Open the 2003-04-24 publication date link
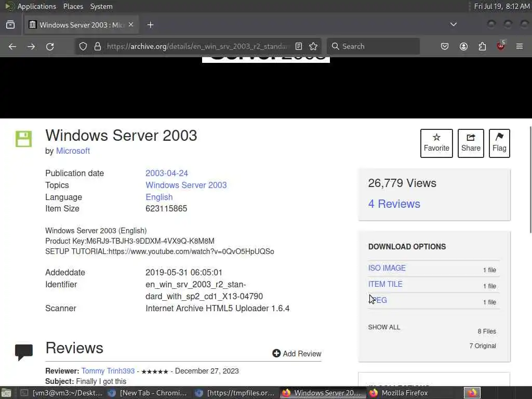Image resolution: width=532 pixels, height=399 pixels. pos(167,174)
